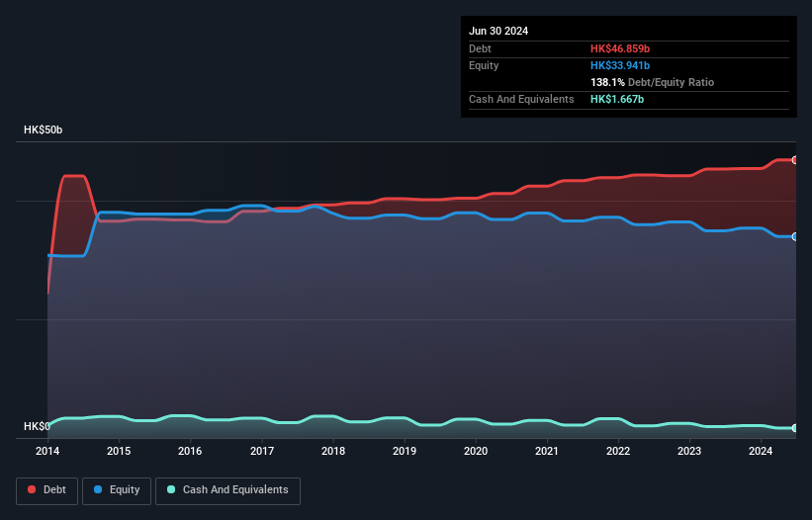Screen dimensions: 812x520
Task: Click the 2022 axis label
Action: pos(618,451)
